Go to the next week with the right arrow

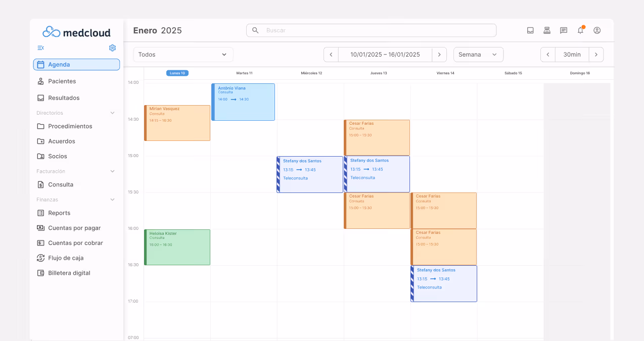(439, 54)
